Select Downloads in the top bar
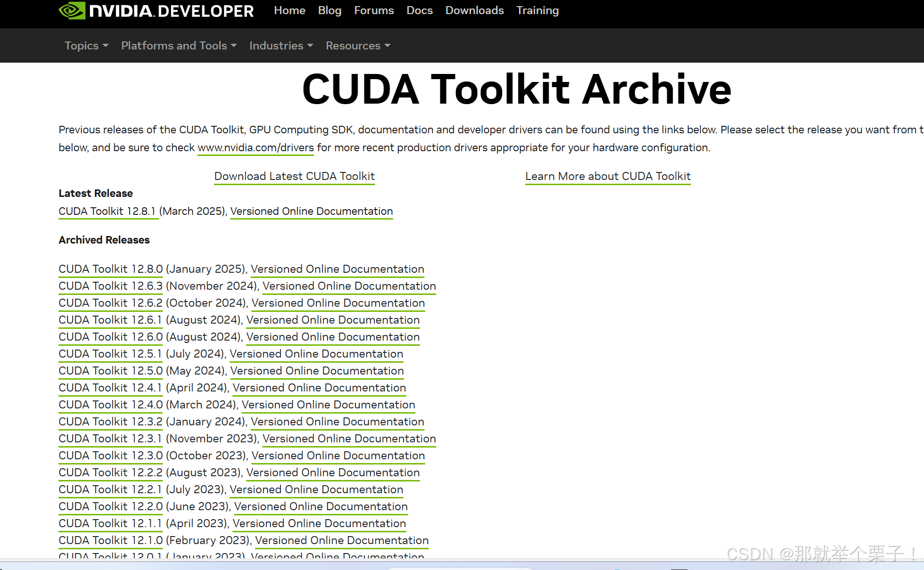Viewport: 924px width, 570px height. pyautogui.click(x=474, y=10)
